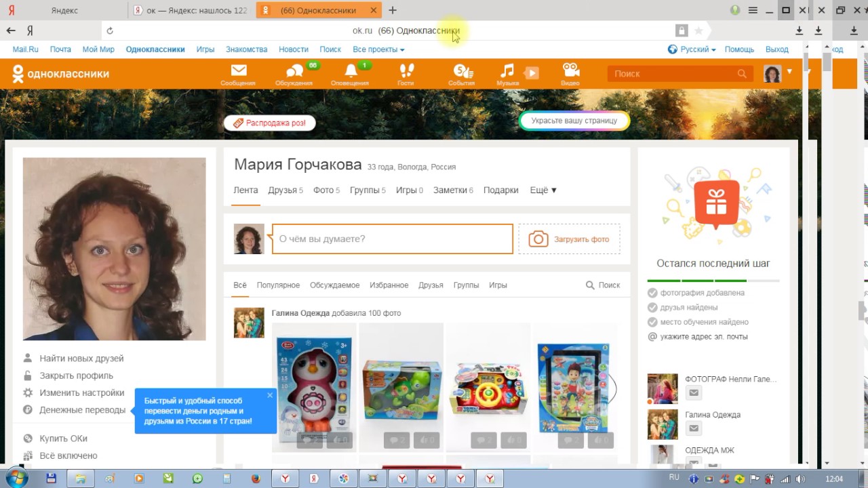
Task: Open the Paw Patrol tablet photo thumbnail
Action: 574,387
